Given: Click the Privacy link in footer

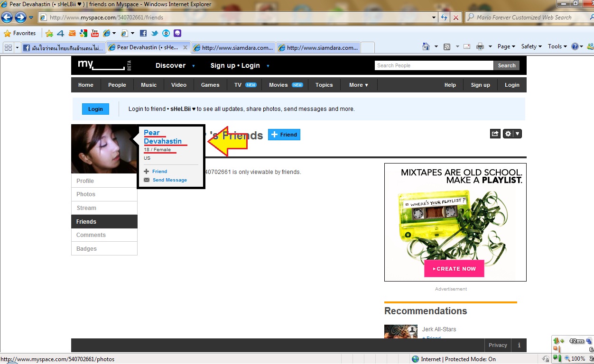Looking at the screenshot, I should click(x=498, y=345).
